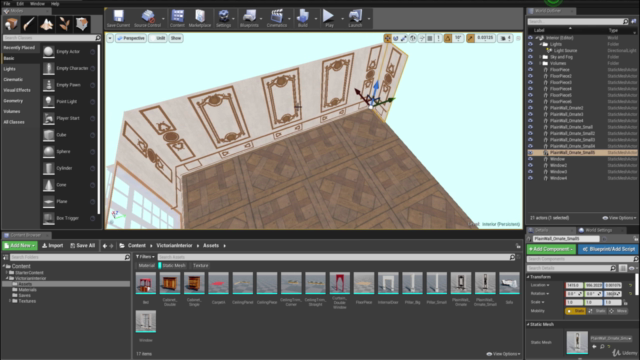
Task: Open the Help menu
Action: [55, 3]
